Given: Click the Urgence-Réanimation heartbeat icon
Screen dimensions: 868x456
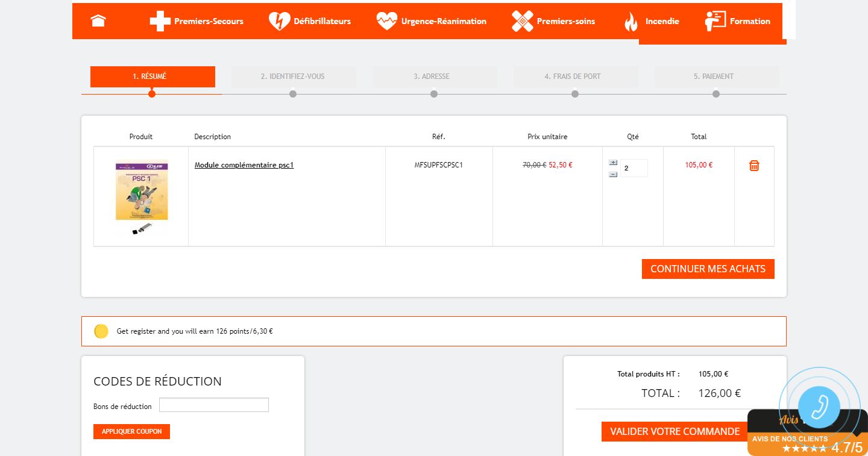Looking at the screenshot, I should point(387,21).
